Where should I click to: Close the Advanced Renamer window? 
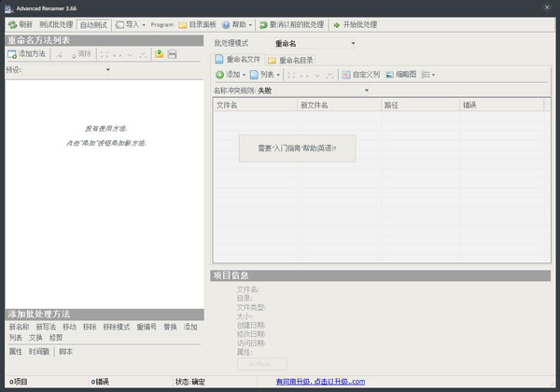pos(547,7)
